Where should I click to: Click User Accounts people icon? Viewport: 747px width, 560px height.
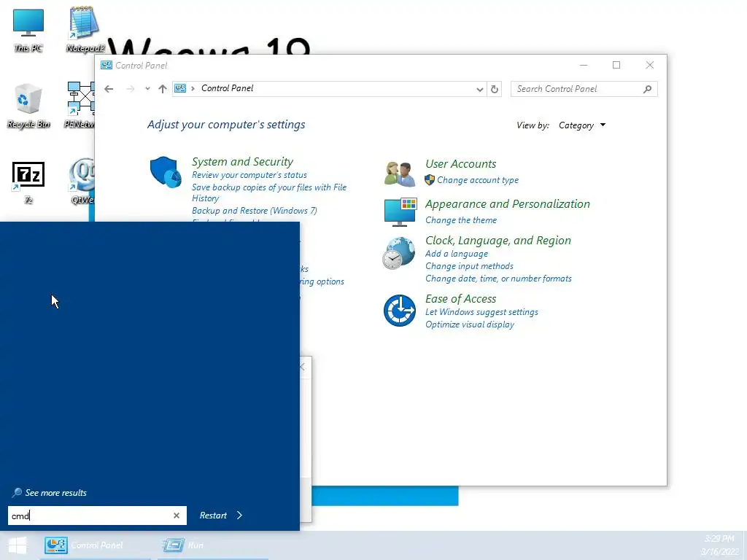tap(400, 174)
